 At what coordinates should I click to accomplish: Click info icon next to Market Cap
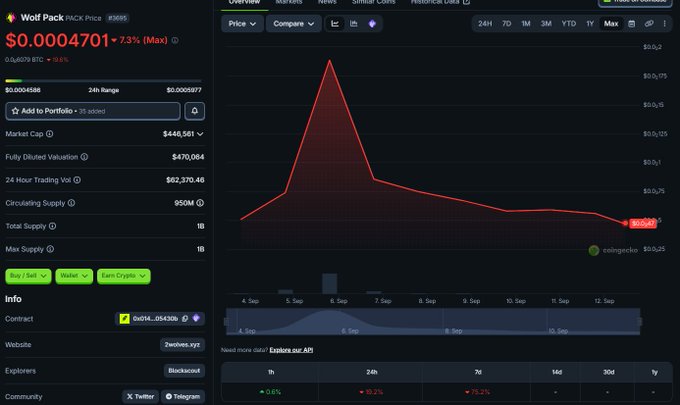(50, 134)
